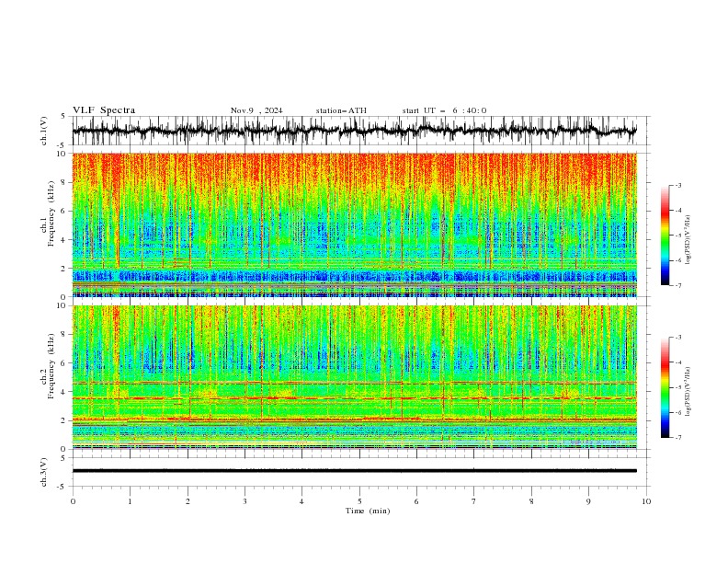Select the "Nov.9 , 2024" date text
Viewport: 728px width, 563px height.
pos(256,110)
